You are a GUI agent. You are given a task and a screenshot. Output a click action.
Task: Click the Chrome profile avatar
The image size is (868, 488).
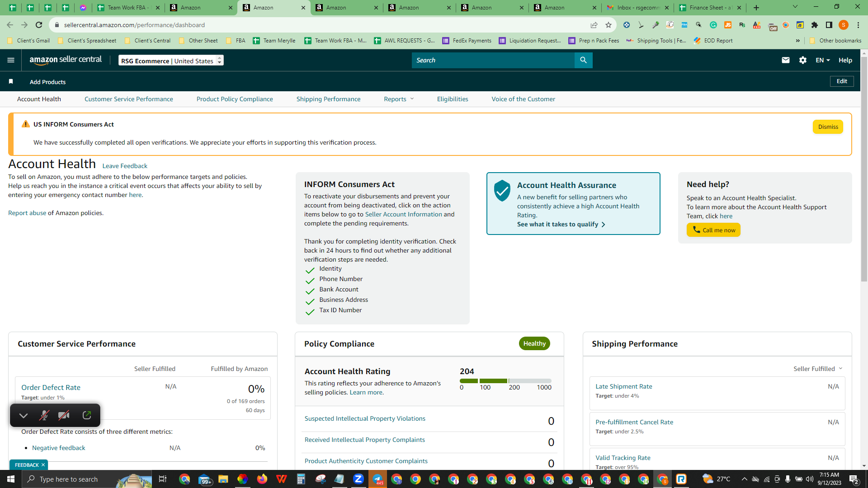(x=844, y=25)
